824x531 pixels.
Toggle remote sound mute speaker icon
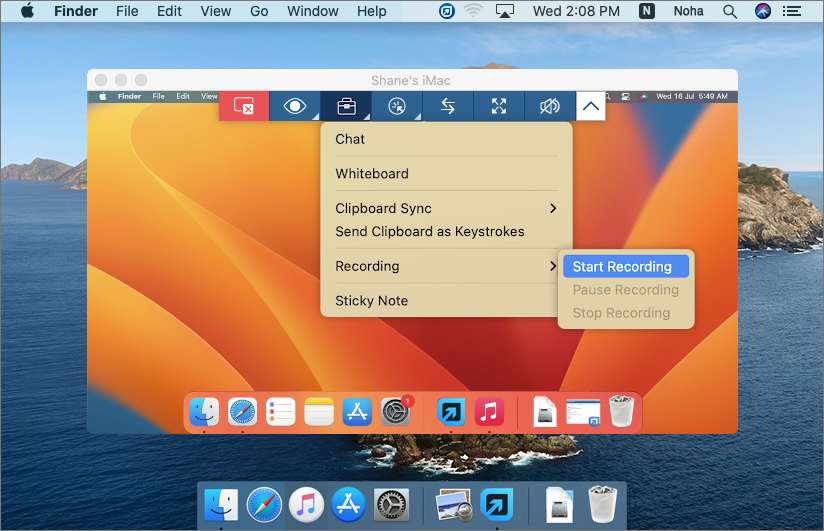click(550, 106)
